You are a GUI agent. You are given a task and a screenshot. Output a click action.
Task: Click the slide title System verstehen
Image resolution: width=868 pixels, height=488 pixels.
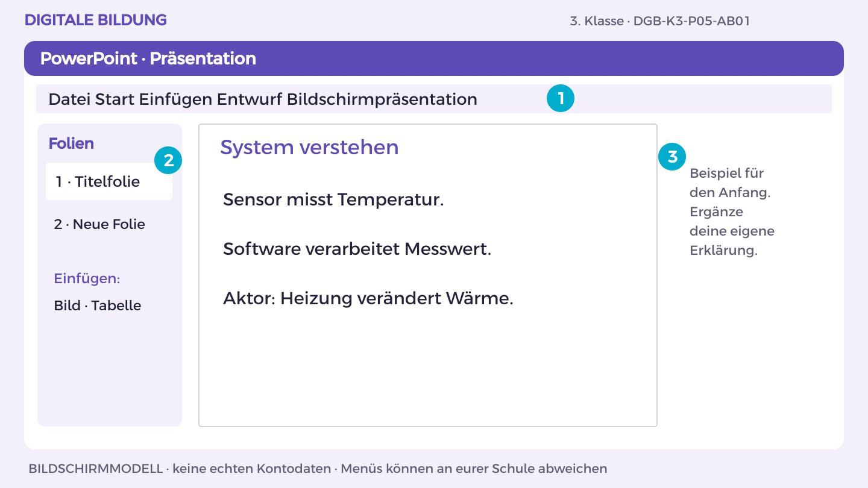coord(309,147)
